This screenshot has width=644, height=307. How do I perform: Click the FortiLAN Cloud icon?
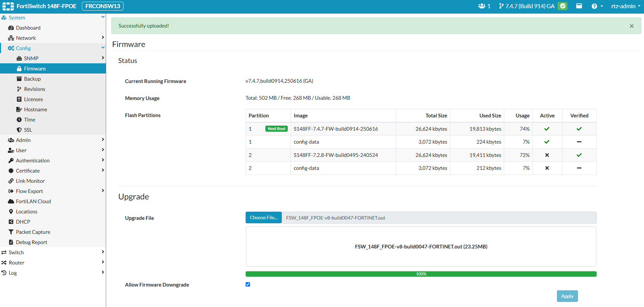[11, 201]
